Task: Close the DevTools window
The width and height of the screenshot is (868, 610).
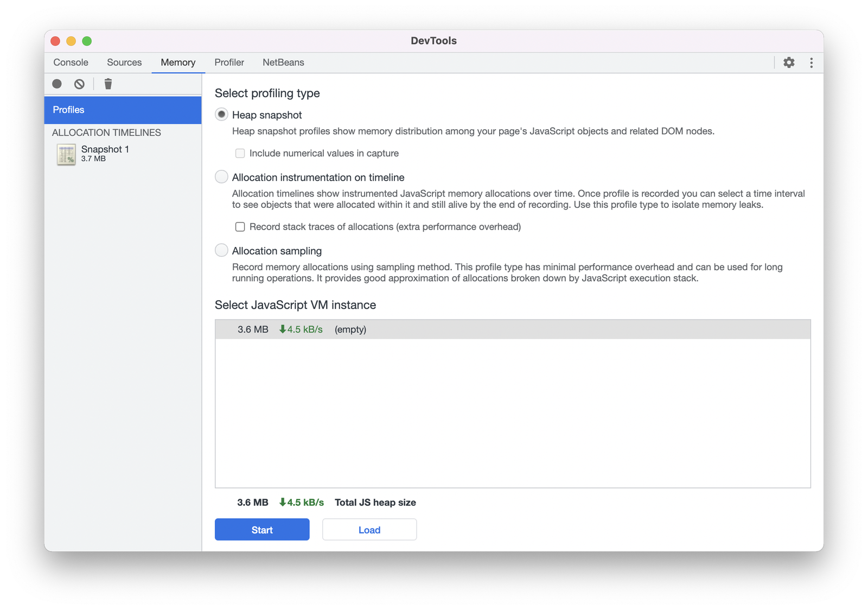Action: (x=55, y=41)
